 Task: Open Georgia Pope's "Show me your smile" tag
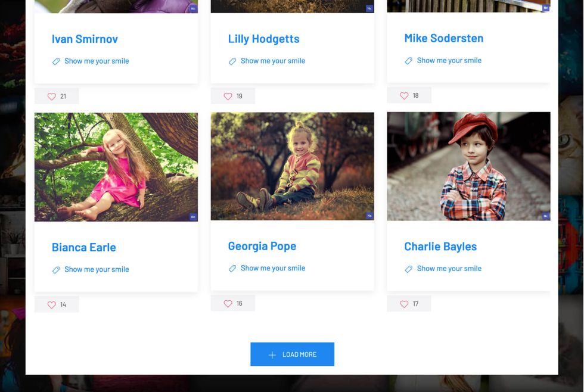pyautogui.click(x=272, y=268)
